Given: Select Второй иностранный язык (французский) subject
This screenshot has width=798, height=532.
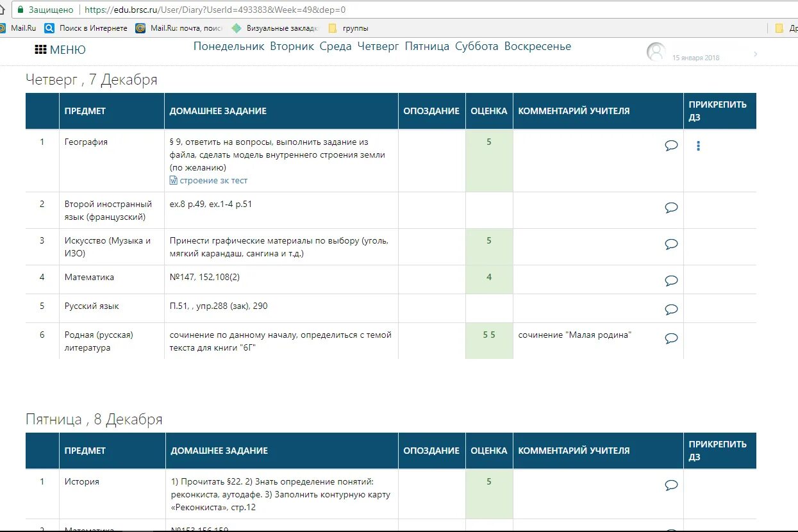Looking at the screenshot, I should 108,210.
